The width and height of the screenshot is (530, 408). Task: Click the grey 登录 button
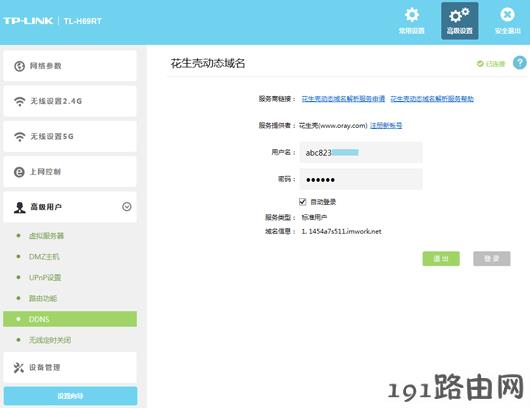492,259
